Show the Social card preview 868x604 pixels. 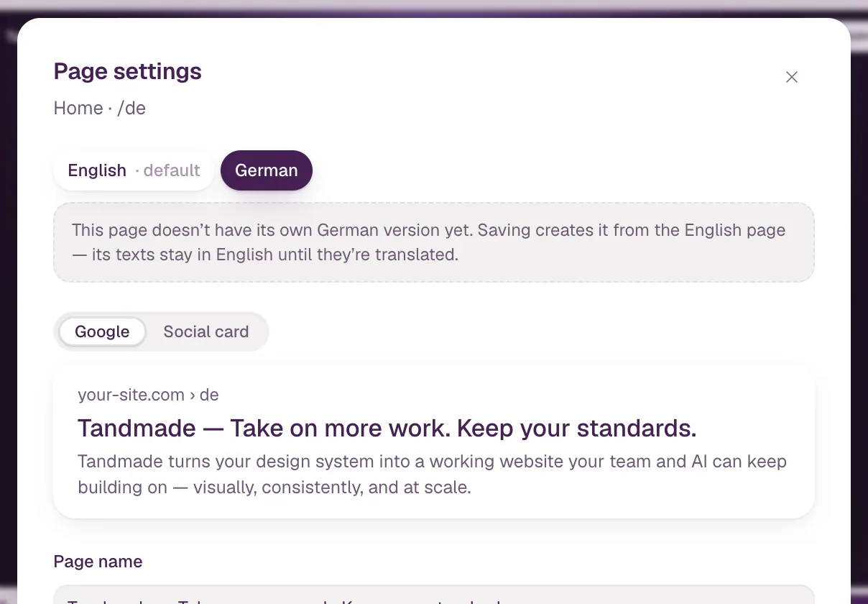pos(206,331)
